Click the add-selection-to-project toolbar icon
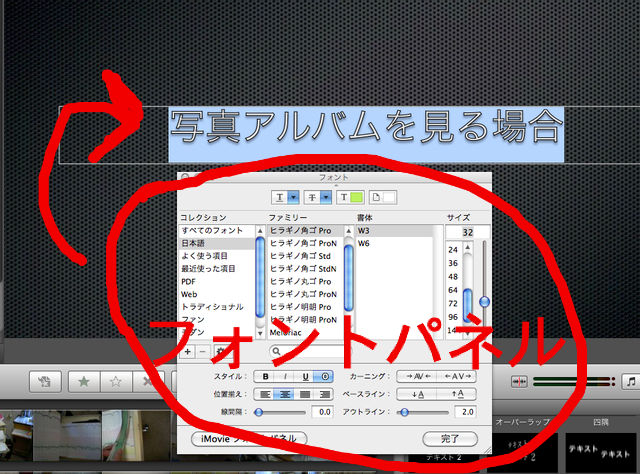 tap(45, 382)
